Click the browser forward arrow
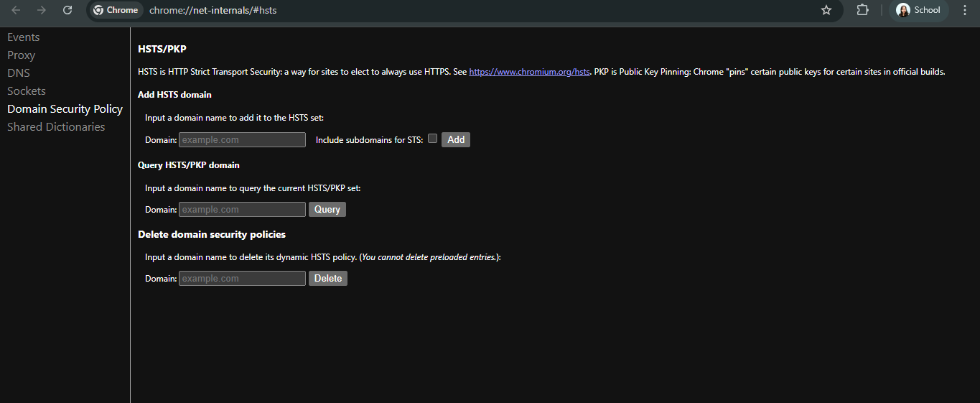This screenshot has height=403, width=980. click(42, 10)
